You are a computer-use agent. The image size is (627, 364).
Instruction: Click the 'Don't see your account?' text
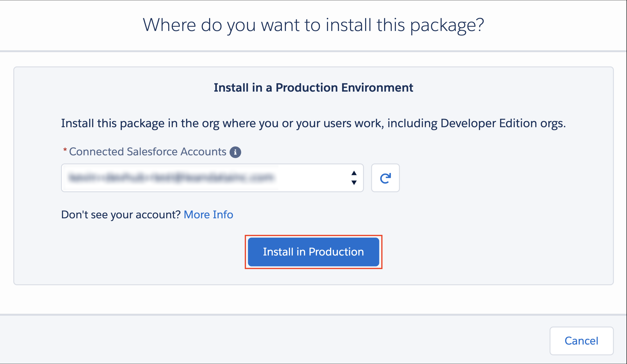(x=121, y=215)
